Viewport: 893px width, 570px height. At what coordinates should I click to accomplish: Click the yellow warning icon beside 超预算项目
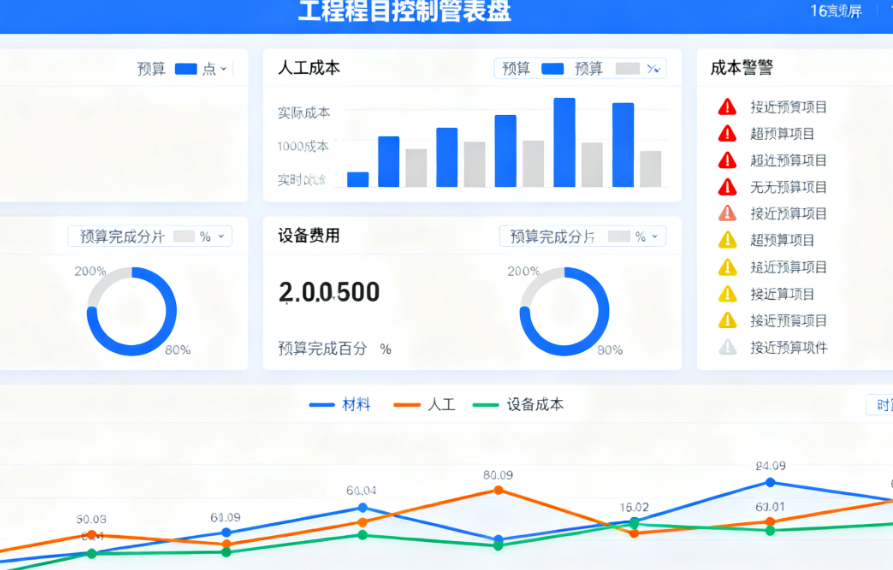727,240
